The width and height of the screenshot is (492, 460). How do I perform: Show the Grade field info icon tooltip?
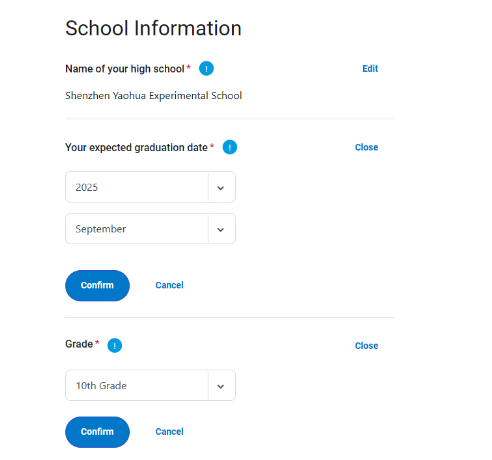click(115, 345)
